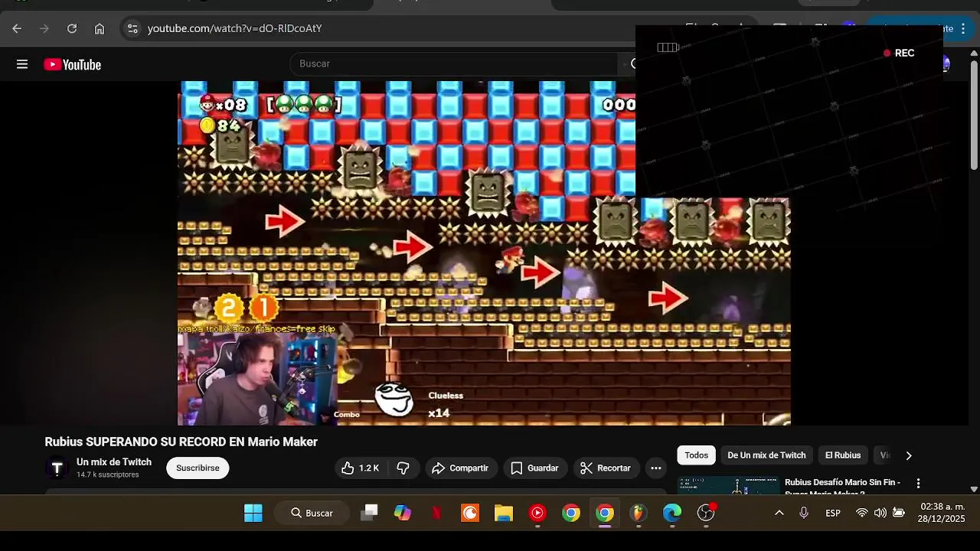
Task: Expand the hidden system tray icons chevron
Action: (779, 513)
